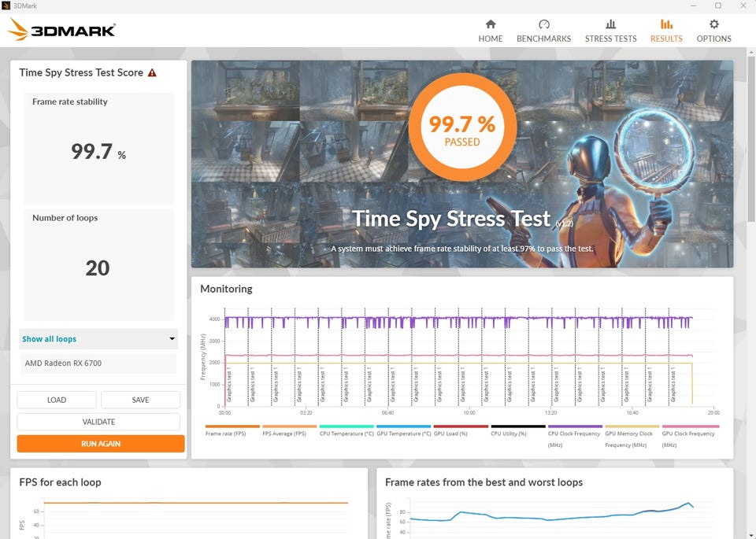
Task: Toggle CPU Utility legend swatch
Action: point(518,426)
